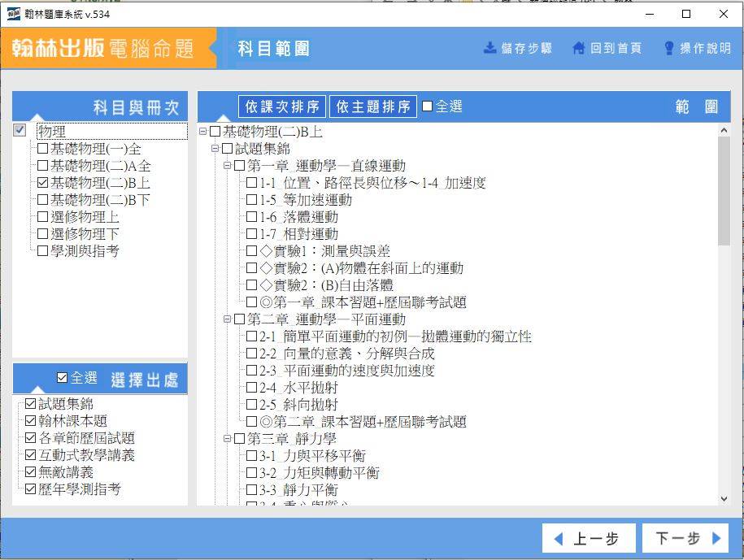
Task: Check 選修物理下 volume
Action: [x=43, y=234]
